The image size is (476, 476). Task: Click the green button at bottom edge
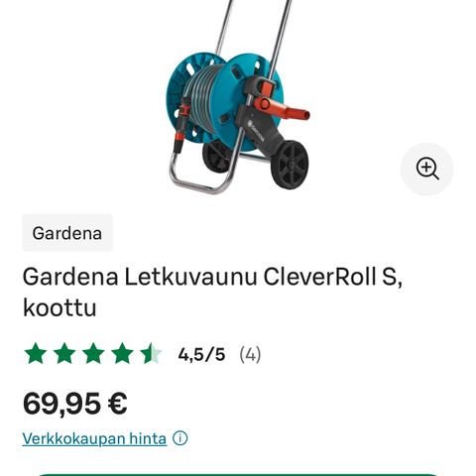click(x=238, y=475)
